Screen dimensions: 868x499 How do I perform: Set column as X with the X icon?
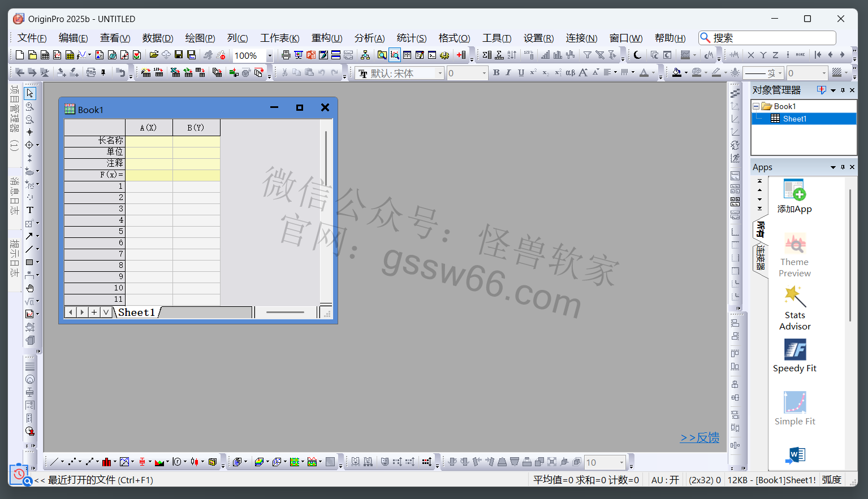tap(751, 55)
